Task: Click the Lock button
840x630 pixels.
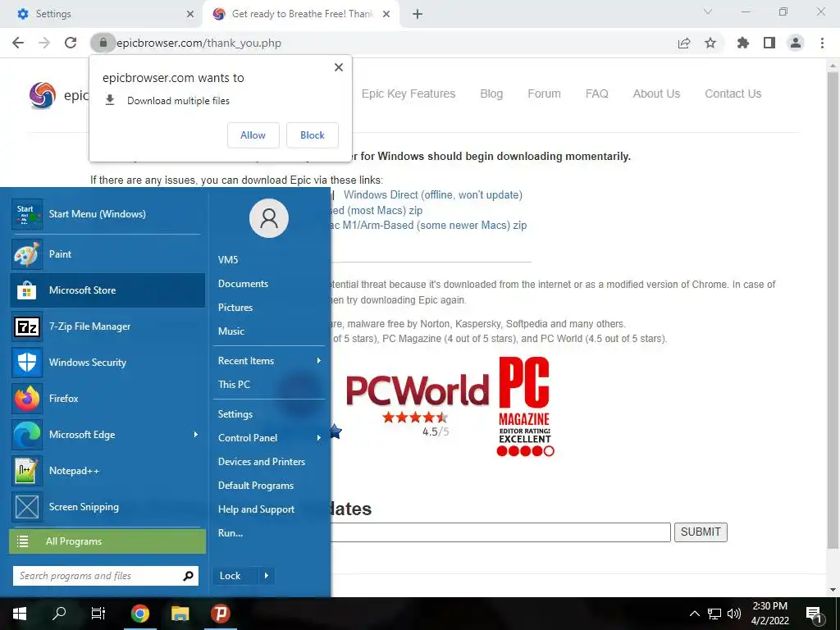Action: 235,576
